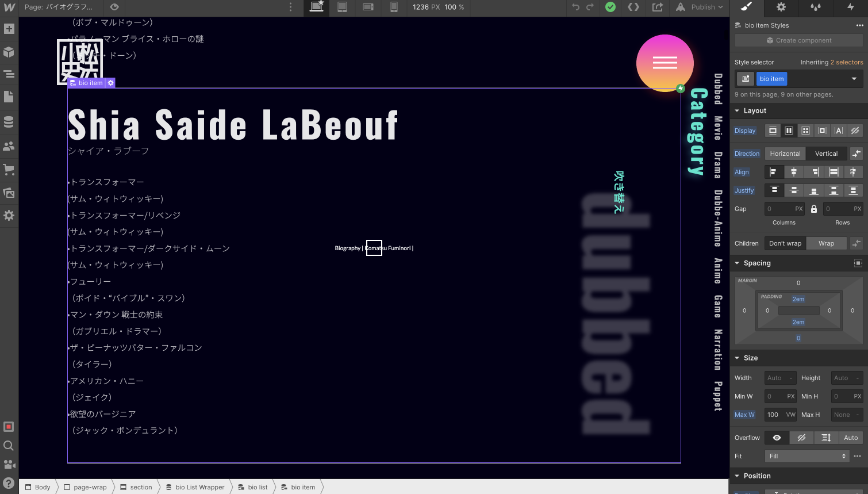Viewport: 868px width, 494px height.
Task: Select Vertical flex direction
Action: pyautogui.click(x=827, y=154)
